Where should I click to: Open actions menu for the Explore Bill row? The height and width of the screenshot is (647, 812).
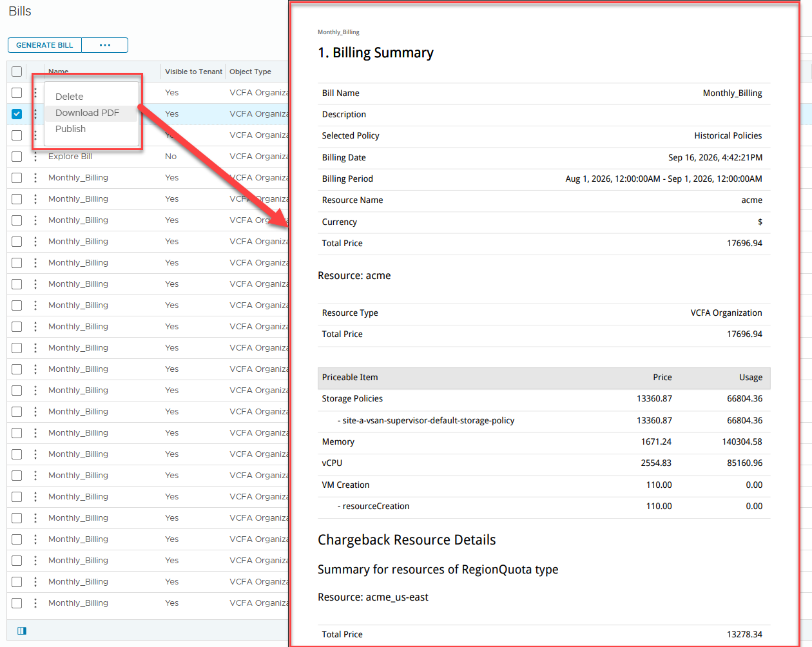point(35,157)
